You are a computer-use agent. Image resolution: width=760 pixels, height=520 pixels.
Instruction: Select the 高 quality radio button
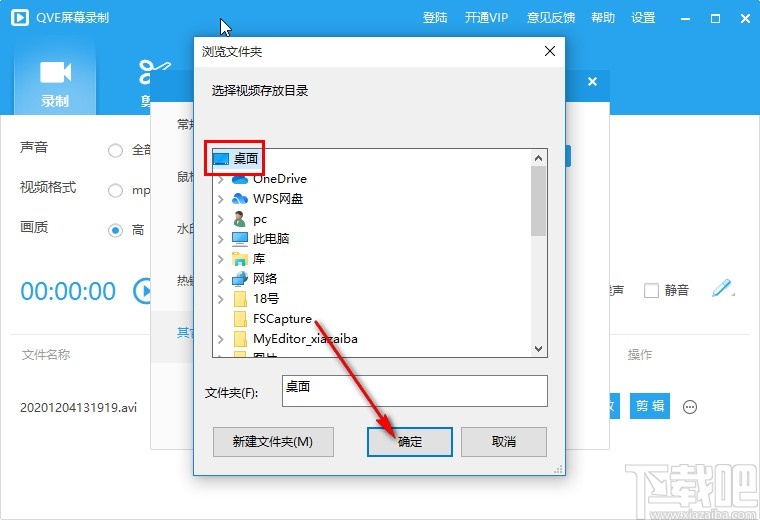pos(115,230)
